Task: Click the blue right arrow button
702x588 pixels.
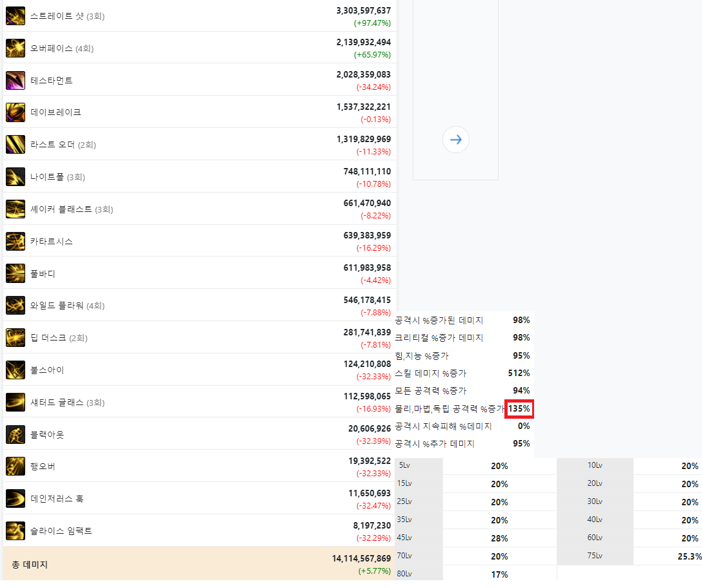Action: [x=456, y=140]
